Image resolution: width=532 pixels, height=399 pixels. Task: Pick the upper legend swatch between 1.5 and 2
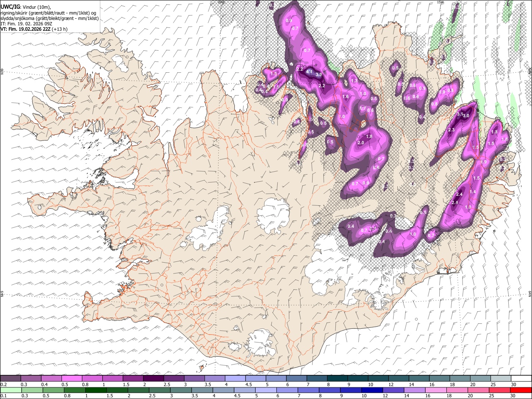133,378
